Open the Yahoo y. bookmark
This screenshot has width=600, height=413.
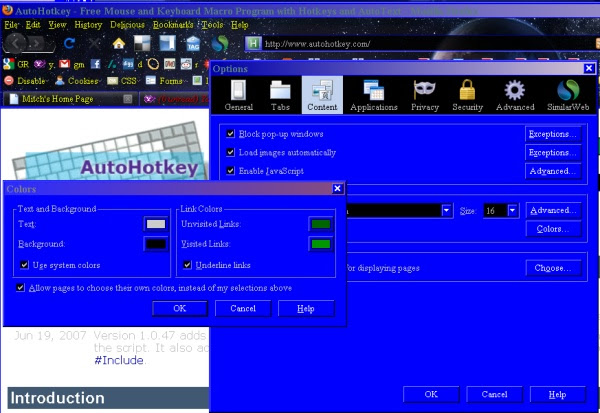point(44,64)
